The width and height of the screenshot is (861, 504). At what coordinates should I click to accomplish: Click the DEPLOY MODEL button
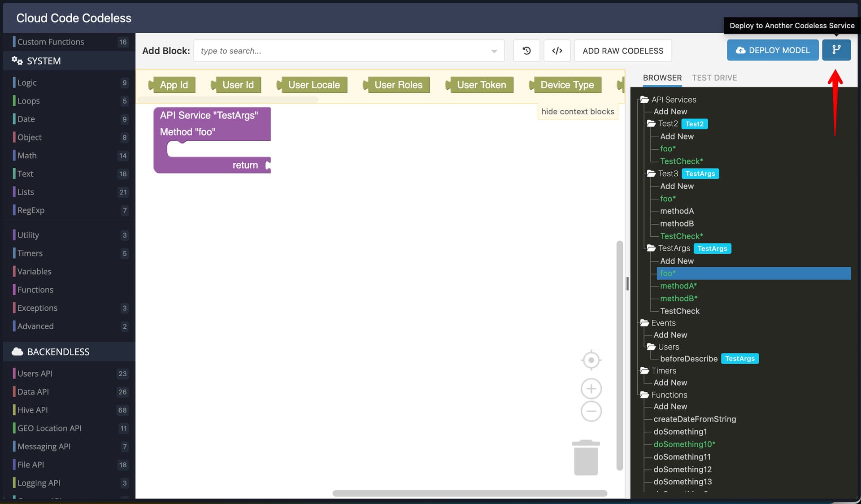[x=773, y=50]
